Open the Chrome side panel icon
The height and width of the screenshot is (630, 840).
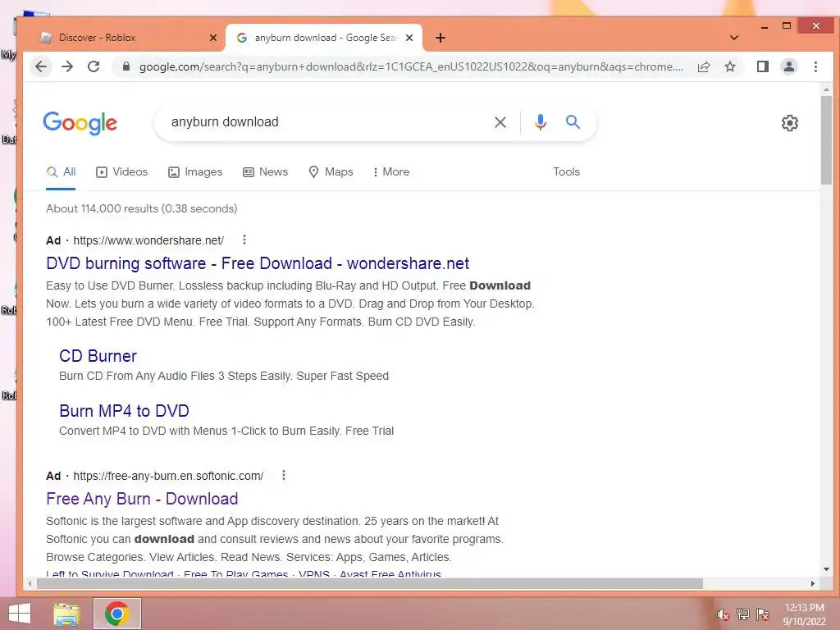[762, 66]
